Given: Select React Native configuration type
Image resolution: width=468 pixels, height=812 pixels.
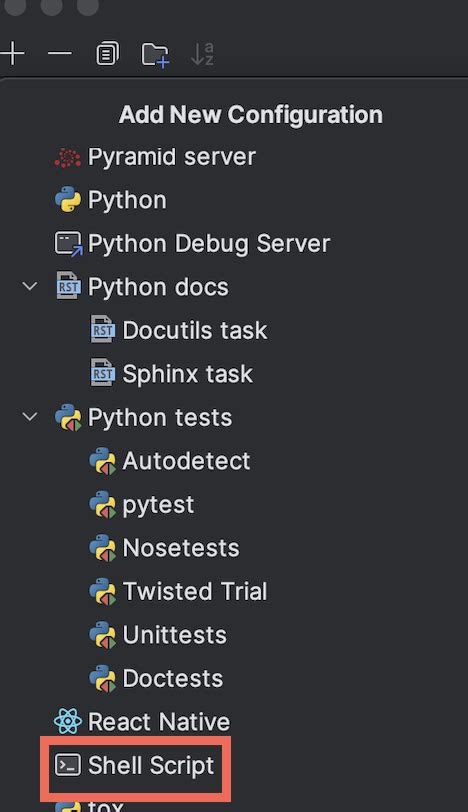Looking at the screenshot, I should coord(159,722).
